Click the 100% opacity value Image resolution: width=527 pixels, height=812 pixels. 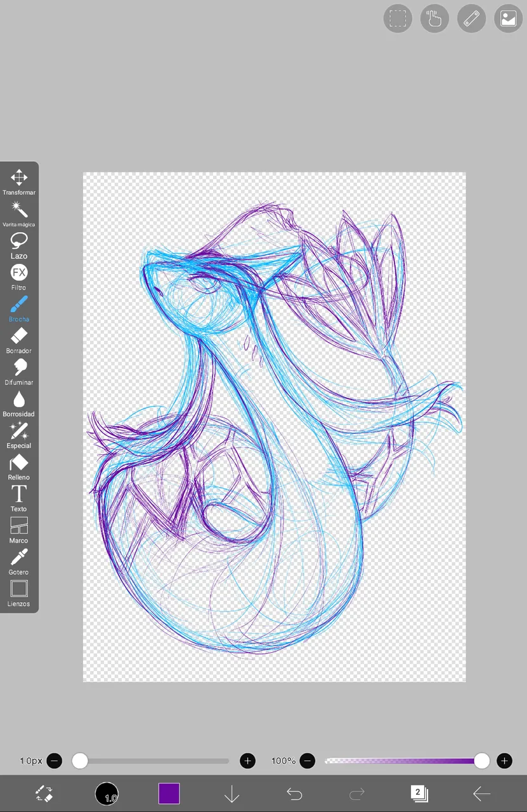click(283, 761)
